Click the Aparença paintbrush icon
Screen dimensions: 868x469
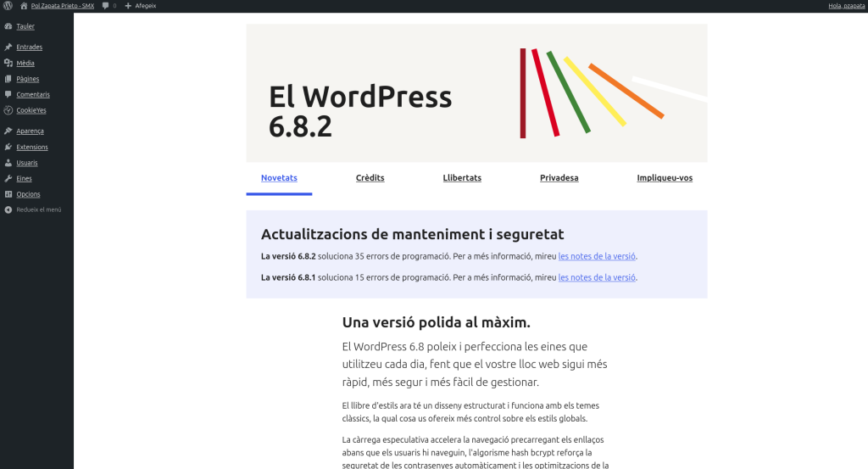8,131
